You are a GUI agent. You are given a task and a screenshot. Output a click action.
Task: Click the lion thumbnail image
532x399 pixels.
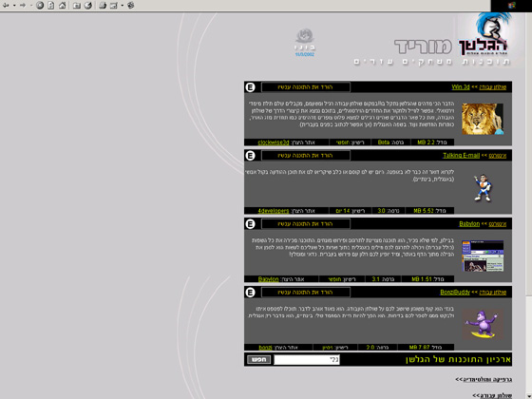483,119
